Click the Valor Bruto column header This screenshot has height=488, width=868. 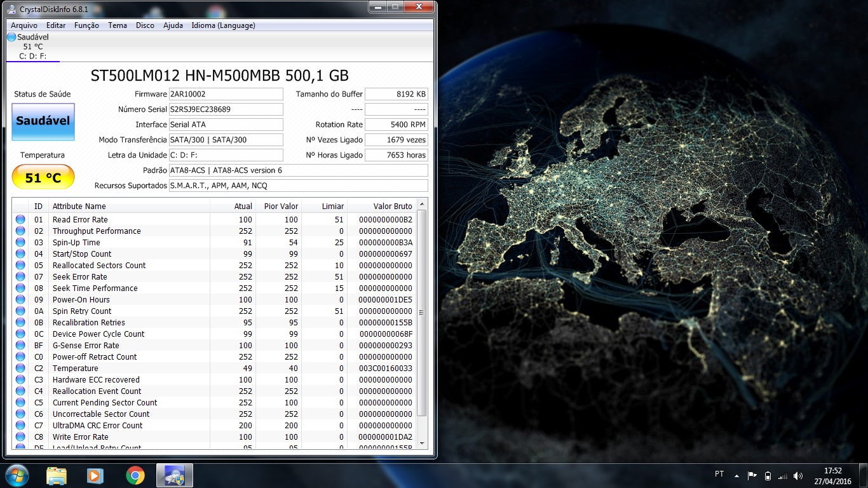point(381,206)
